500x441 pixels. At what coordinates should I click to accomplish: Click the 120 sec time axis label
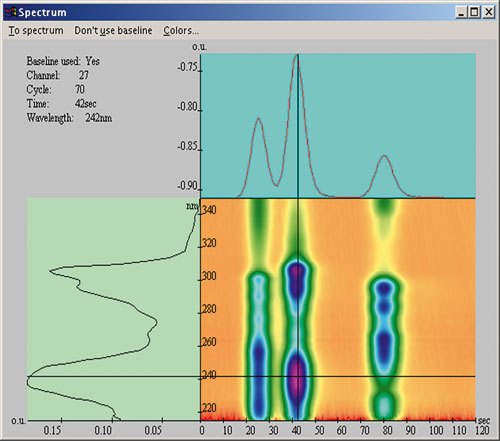click(482, 431)
